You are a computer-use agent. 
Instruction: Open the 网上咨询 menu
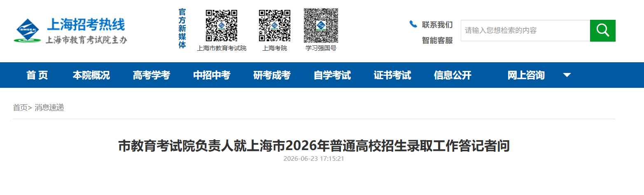(526, 75)
